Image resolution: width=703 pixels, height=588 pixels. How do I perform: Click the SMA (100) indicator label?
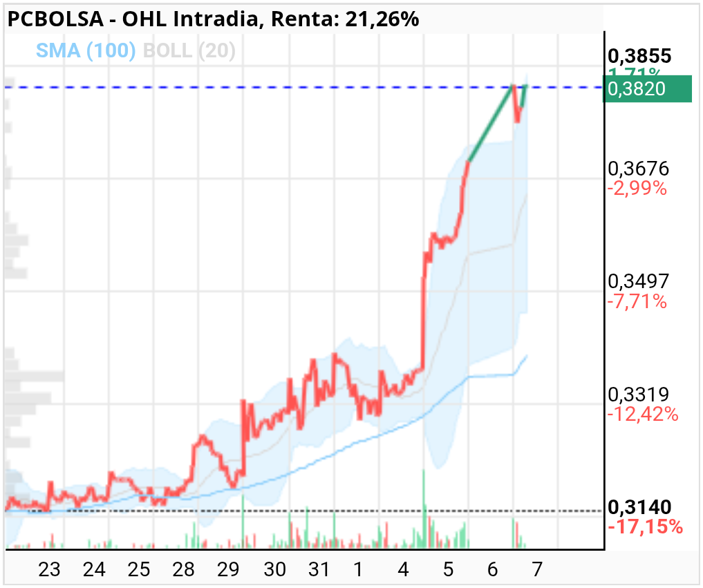[86, 50]
